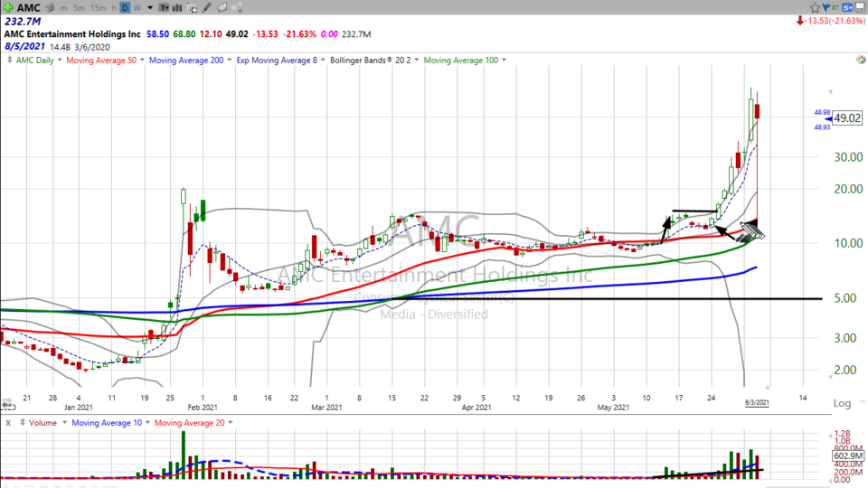The image size is (868, 488).
Task: Select the Weekly 'W' timeframe
Action: tap(137, 8)
